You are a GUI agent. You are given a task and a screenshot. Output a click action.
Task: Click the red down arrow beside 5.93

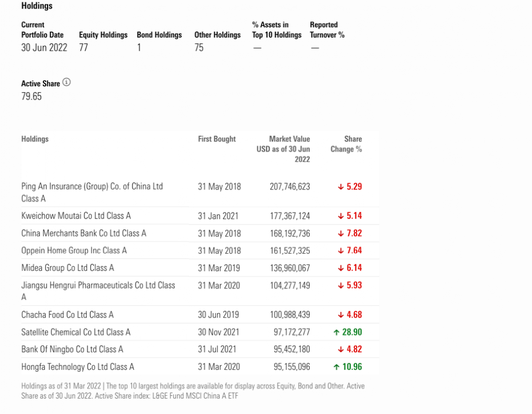340,285
